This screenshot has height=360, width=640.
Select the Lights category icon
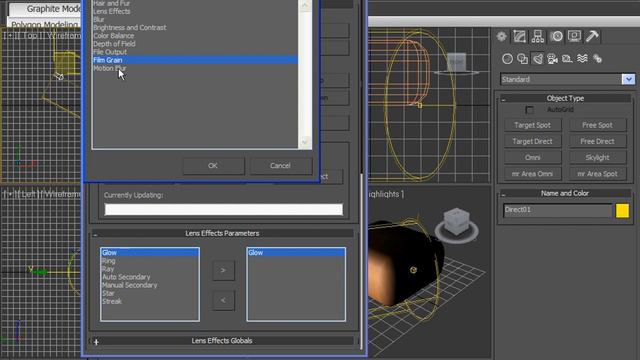pyautogui.click(x=538, y=59)
